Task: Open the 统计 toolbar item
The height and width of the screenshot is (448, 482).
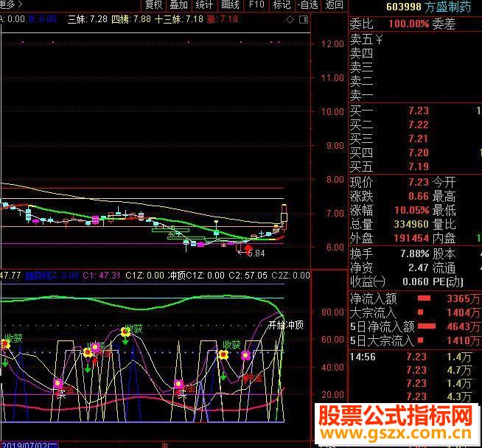Action: 204,4
